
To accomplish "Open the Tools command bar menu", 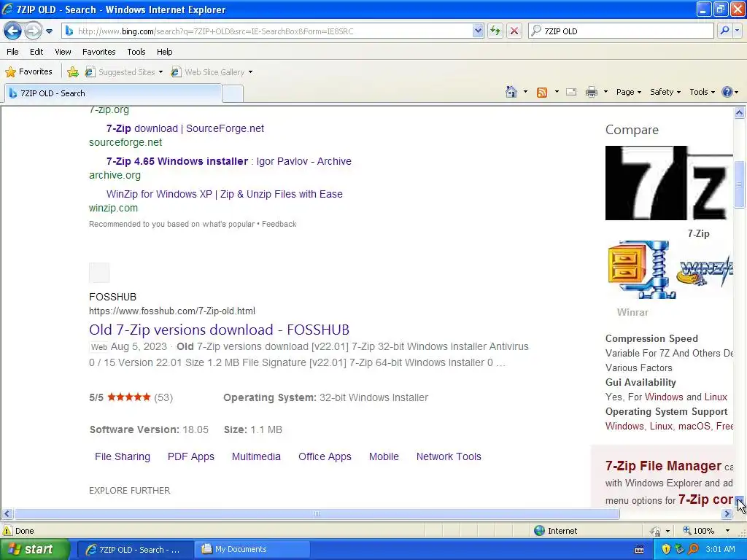I will (702, 92).
